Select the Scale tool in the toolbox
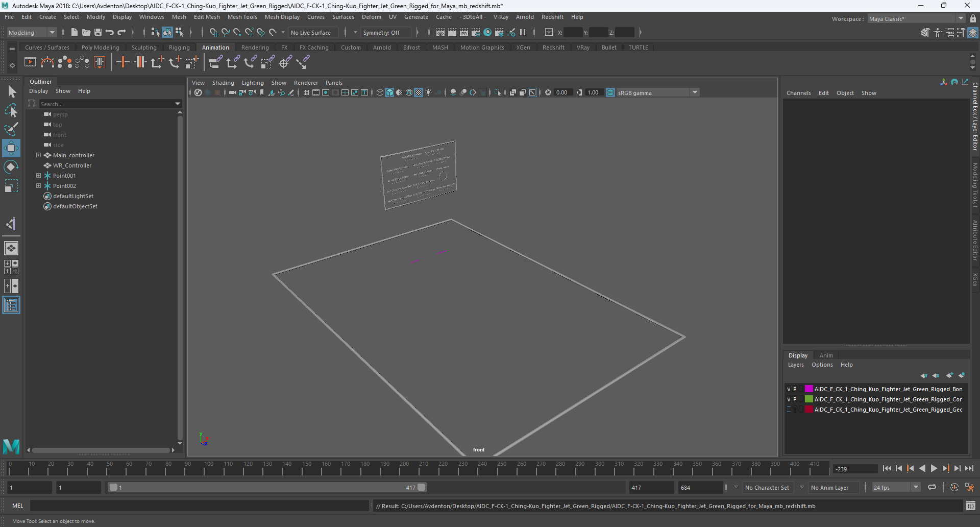 [x=11, y=186]
